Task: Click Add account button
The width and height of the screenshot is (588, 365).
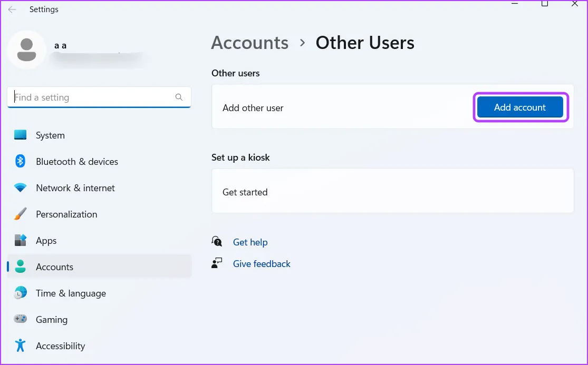Action: click(x=520, y=107)
